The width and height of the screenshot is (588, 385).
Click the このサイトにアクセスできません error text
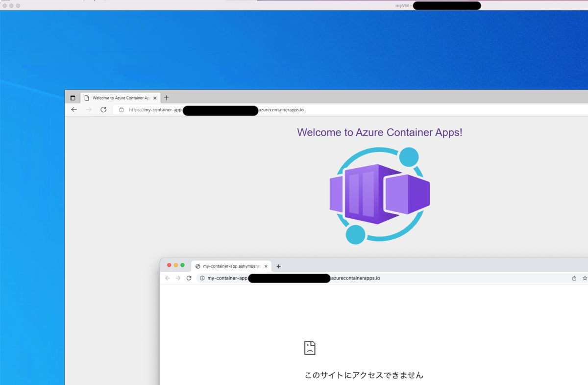pyautogui.click(x=364, y=375)
